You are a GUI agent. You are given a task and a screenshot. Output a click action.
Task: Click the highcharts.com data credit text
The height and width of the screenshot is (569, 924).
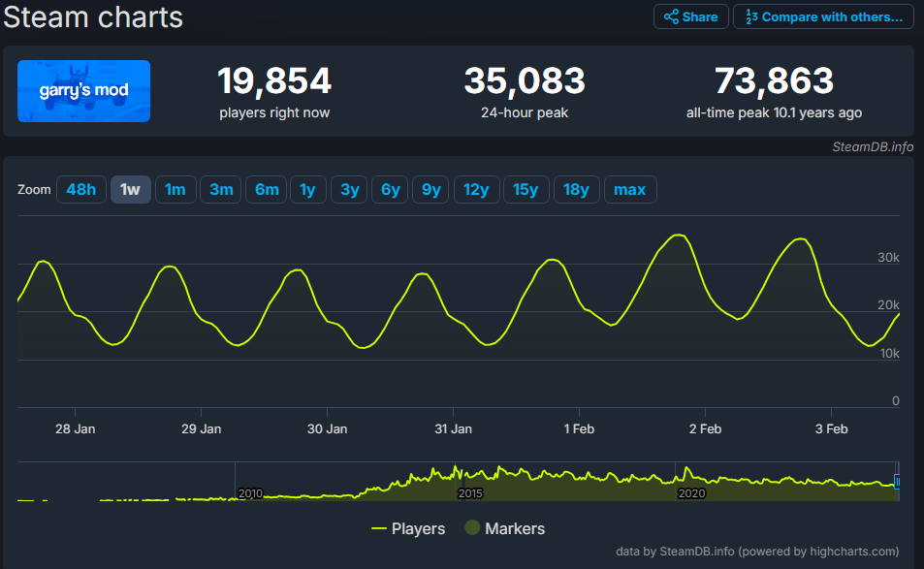coord(757,552)
